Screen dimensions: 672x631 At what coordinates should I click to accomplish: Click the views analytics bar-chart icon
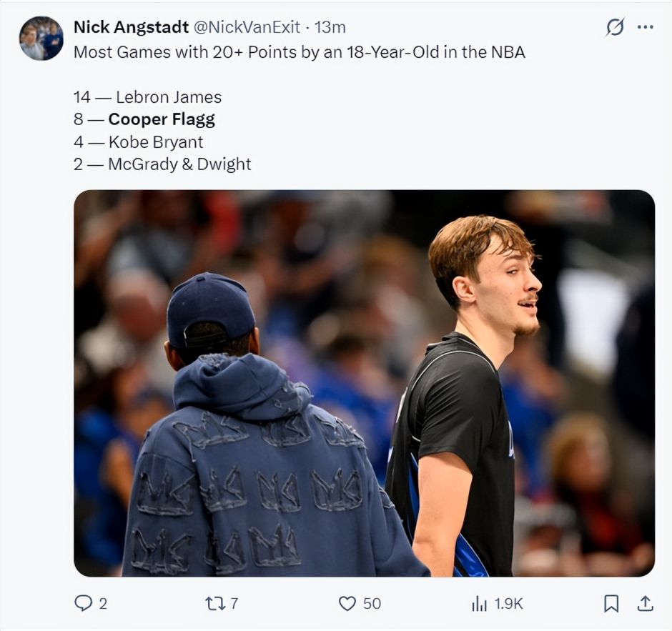[x=479, y=604]
